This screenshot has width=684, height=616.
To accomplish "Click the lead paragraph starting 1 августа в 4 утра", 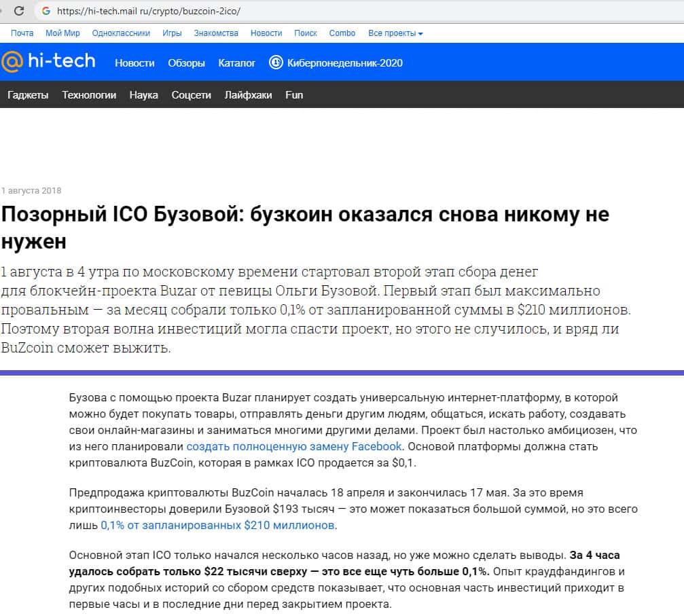I will tap(316, 310).
